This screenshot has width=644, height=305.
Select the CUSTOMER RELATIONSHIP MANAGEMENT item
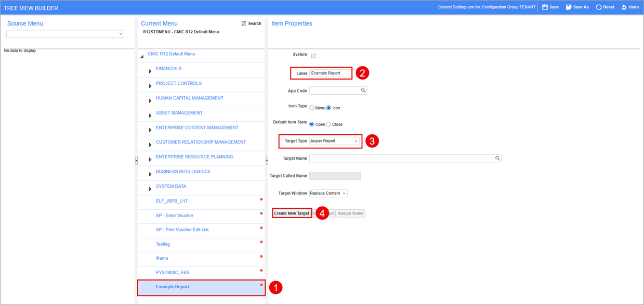201,142
